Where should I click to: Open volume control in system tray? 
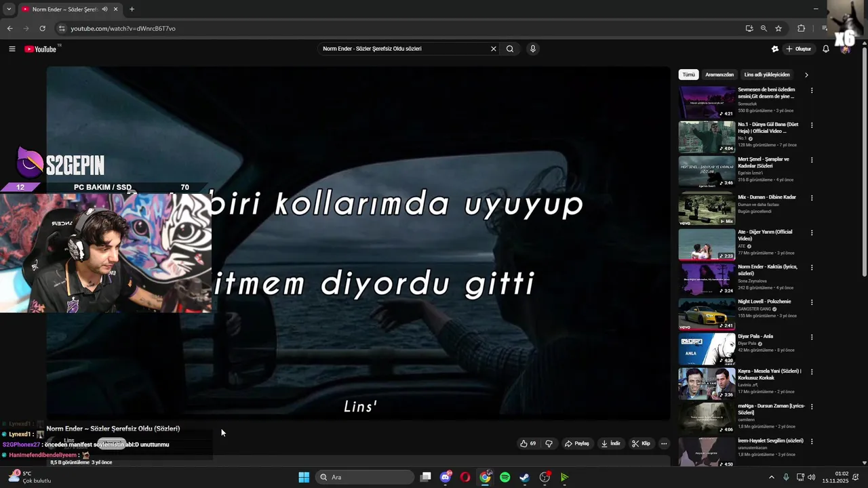[x=812, y=477]
